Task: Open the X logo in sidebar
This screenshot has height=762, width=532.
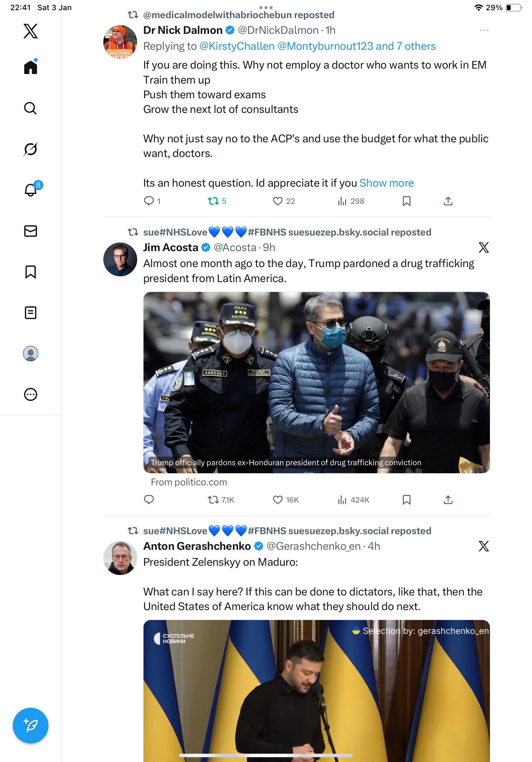Action: (31, 31)
